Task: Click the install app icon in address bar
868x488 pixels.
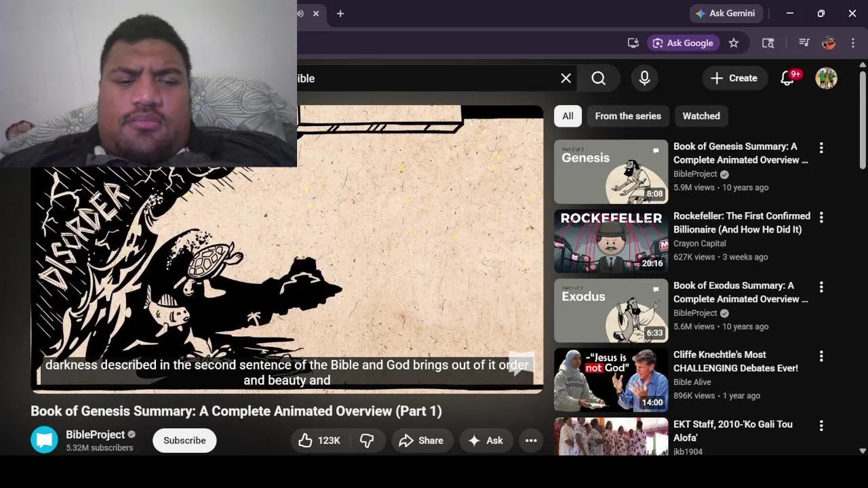Action: pos(633,43)
